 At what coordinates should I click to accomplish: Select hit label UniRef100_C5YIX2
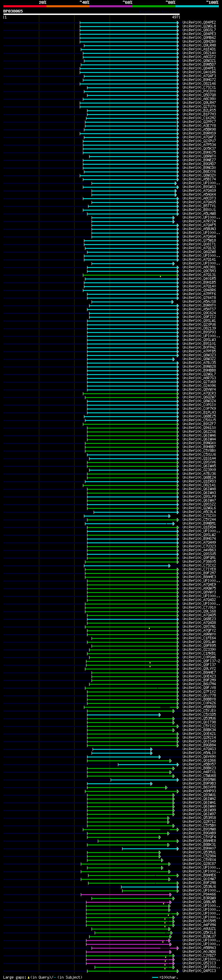(199, 726)
